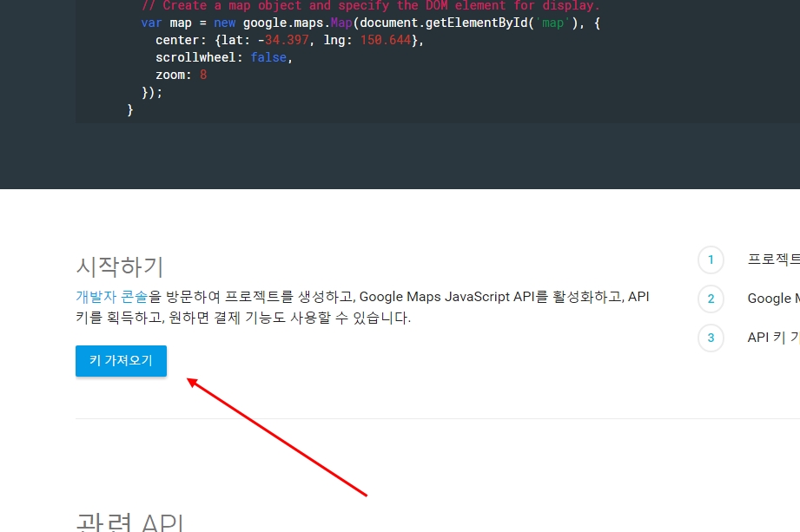Click the zoom value 8 in code

point(203,75)
